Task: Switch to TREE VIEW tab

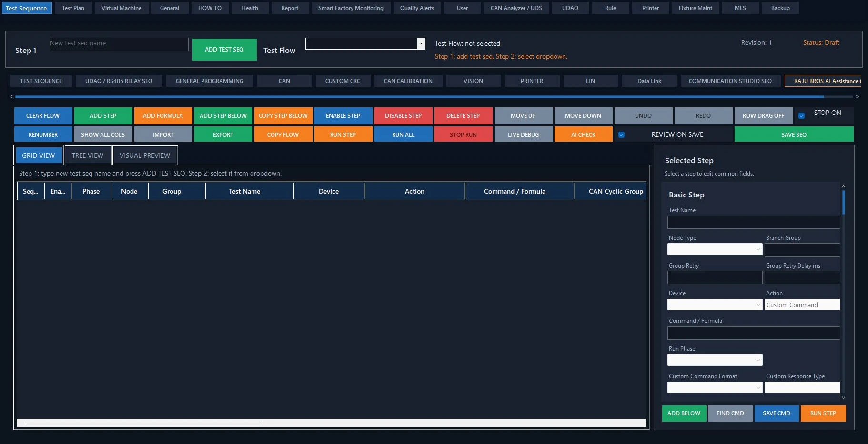Action: click(88, 155)
